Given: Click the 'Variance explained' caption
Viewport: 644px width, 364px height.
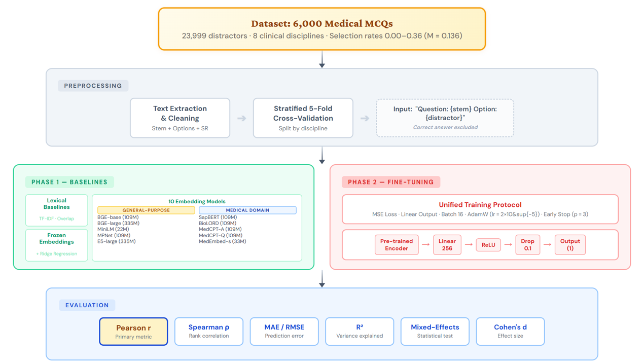Looking at the screenshot, I should 360,336.
